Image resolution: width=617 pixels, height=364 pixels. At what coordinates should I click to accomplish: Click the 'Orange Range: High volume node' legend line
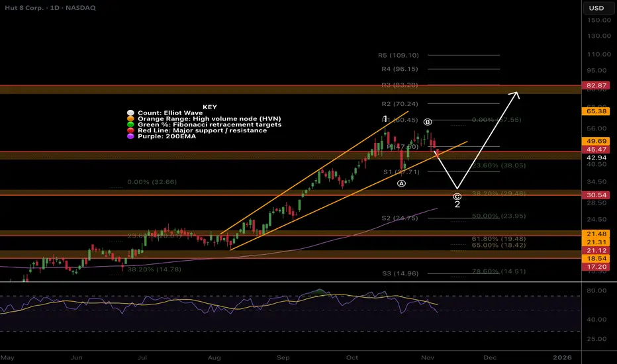(209, 119)
